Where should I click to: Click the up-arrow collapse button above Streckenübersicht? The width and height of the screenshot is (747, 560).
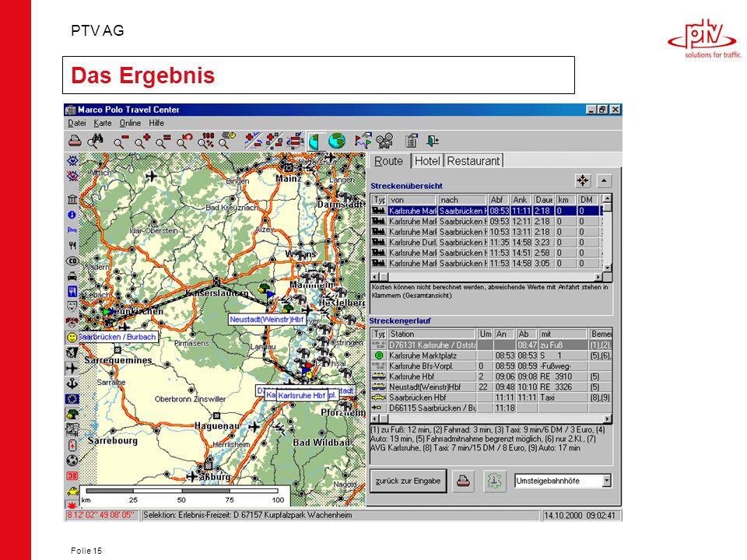[604, 181]
